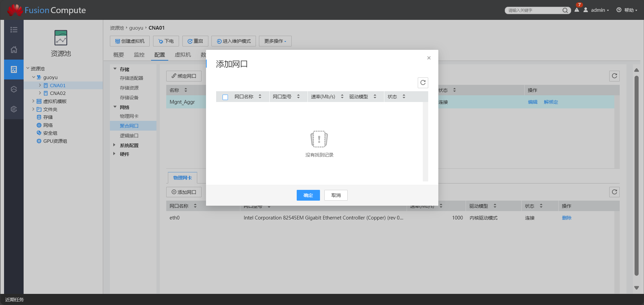Sort dialog table by port model
The height and width of the screenshot is (305, 644).
[298, 97]
